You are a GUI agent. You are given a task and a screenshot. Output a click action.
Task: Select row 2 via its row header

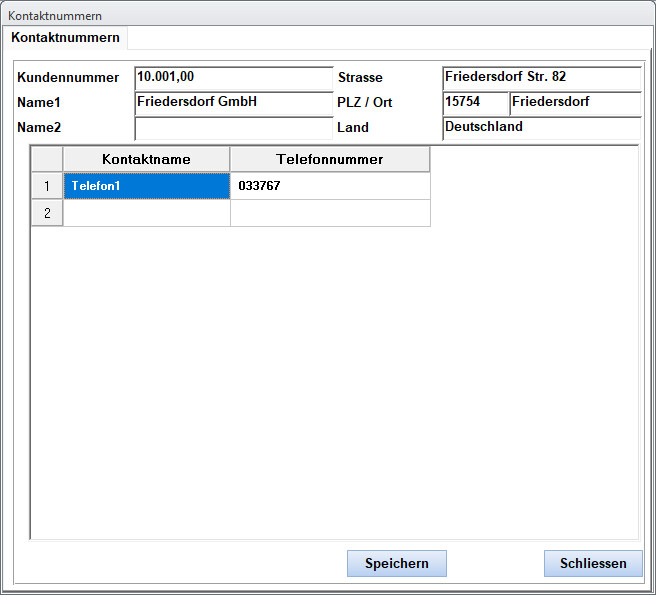(47, 213)
